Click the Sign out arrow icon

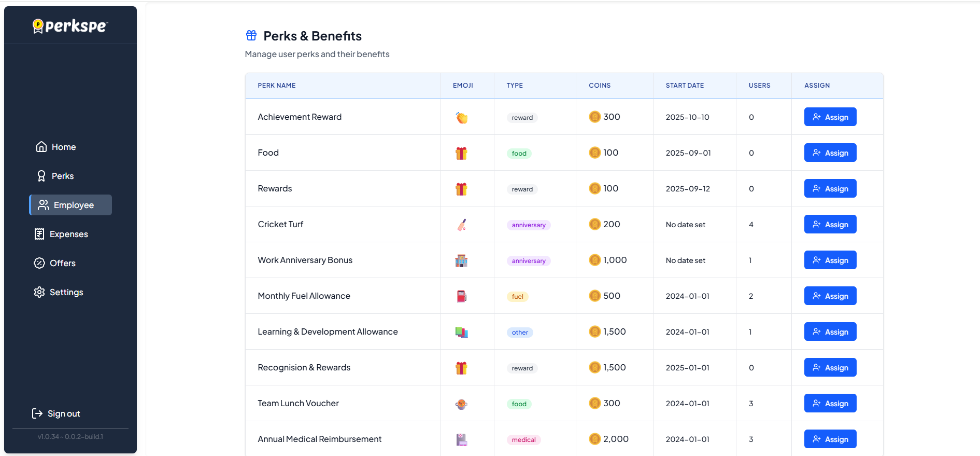[x=37, y=413]
